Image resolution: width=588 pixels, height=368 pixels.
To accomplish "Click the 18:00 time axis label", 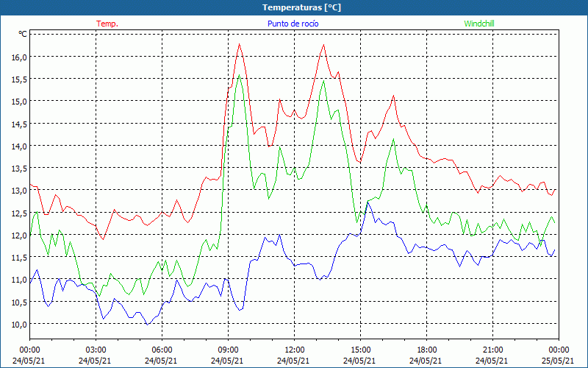I will tap(426, 350).
